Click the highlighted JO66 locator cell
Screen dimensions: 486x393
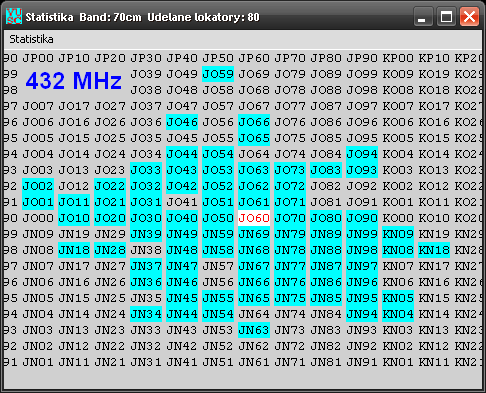(254, 122)
